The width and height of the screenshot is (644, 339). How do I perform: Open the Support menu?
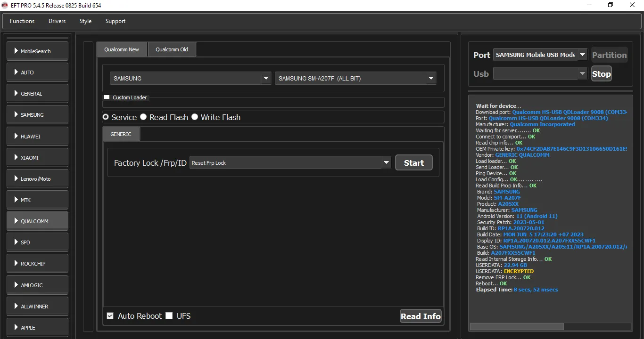[116, 21]
